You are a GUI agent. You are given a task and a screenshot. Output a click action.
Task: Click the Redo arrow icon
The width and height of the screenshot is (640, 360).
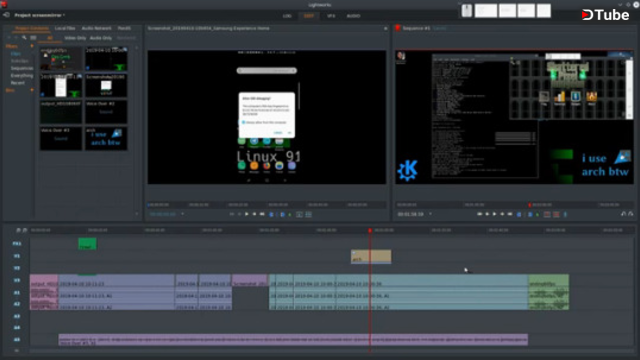click(631, 213)
